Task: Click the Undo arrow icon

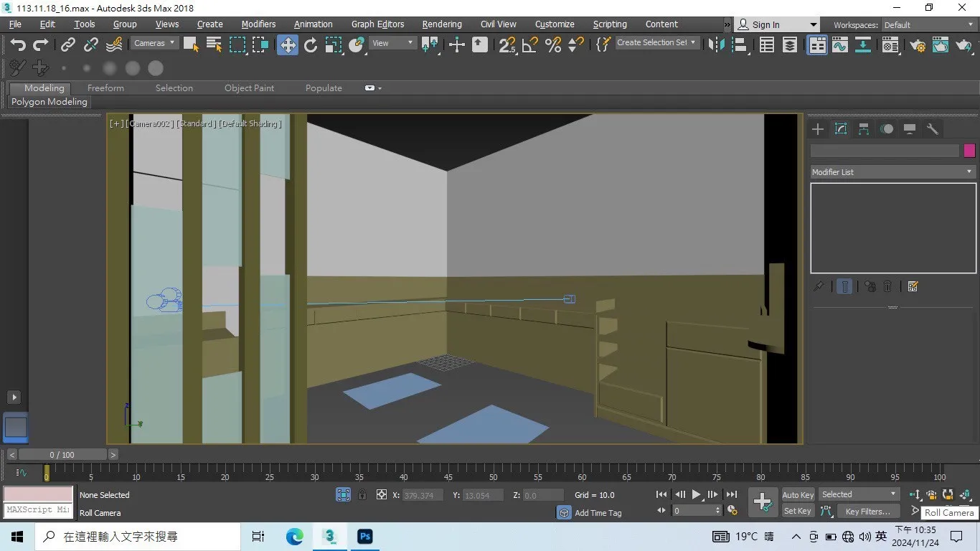Action: [18, 45]
